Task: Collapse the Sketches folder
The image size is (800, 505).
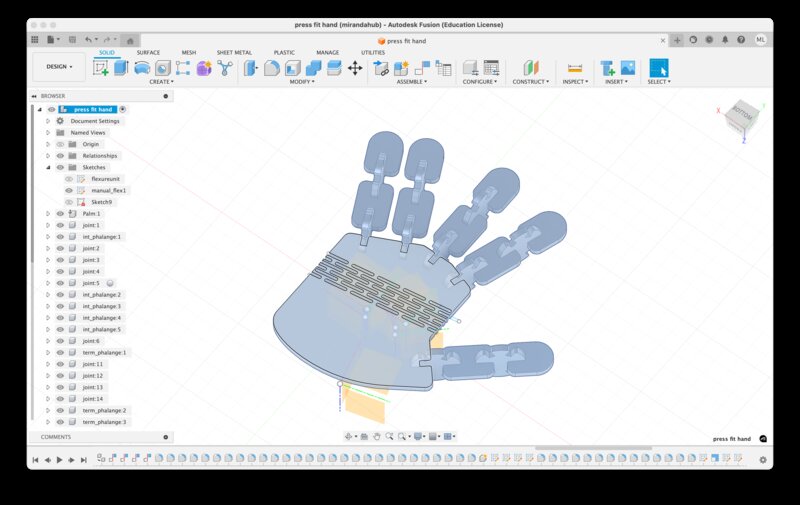Action: [x=47, y=167]
